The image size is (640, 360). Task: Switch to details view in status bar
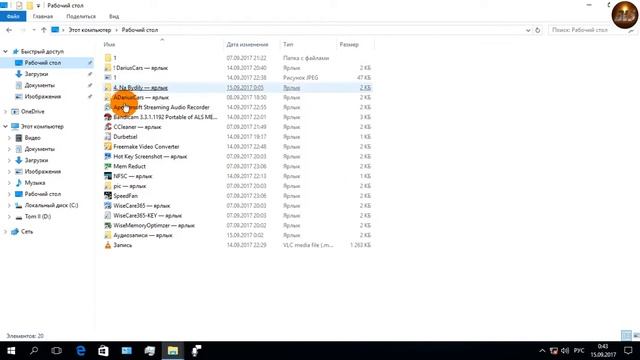tap(626, 336)
